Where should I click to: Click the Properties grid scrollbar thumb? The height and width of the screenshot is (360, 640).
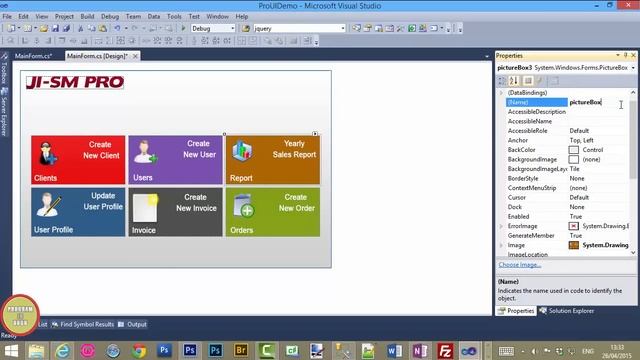[633, 141]
